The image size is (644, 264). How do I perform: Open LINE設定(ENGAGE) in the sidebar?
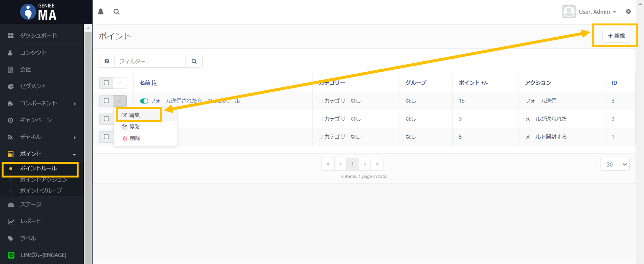(43, 255)
